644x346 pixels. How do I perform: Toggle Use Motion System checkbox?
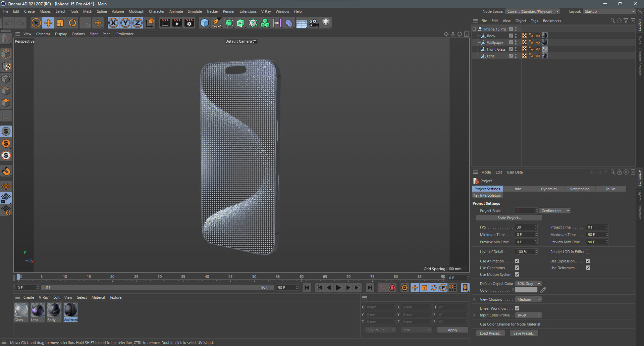pyautogui.click(x=517, y=275)
